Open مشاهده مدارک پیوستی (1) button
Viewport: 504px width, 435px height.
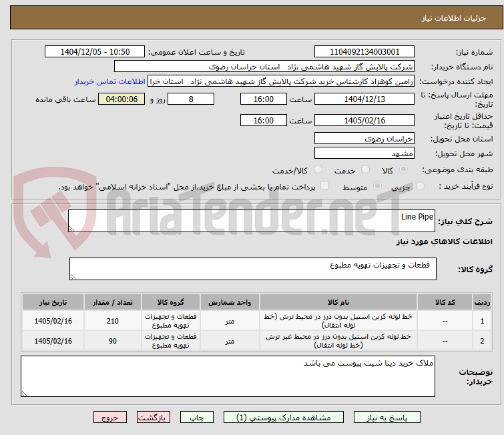284,418
